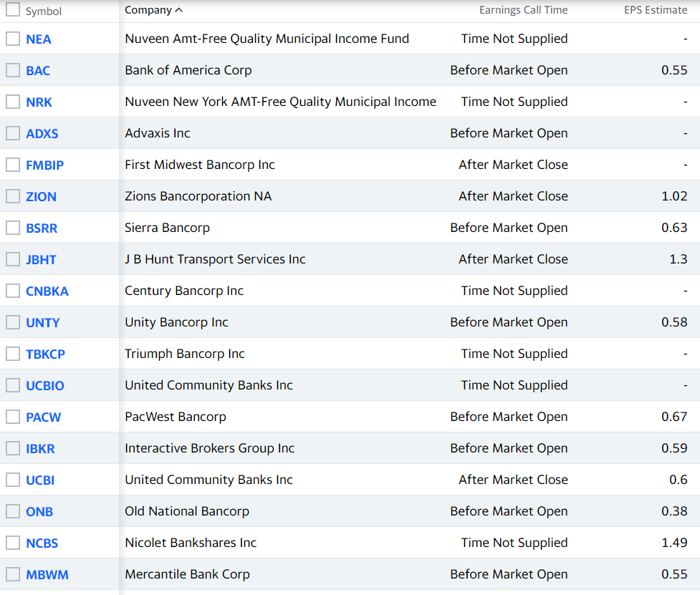
Task: Open the JBHT ticker link
Action: click(x=41, y=260)
